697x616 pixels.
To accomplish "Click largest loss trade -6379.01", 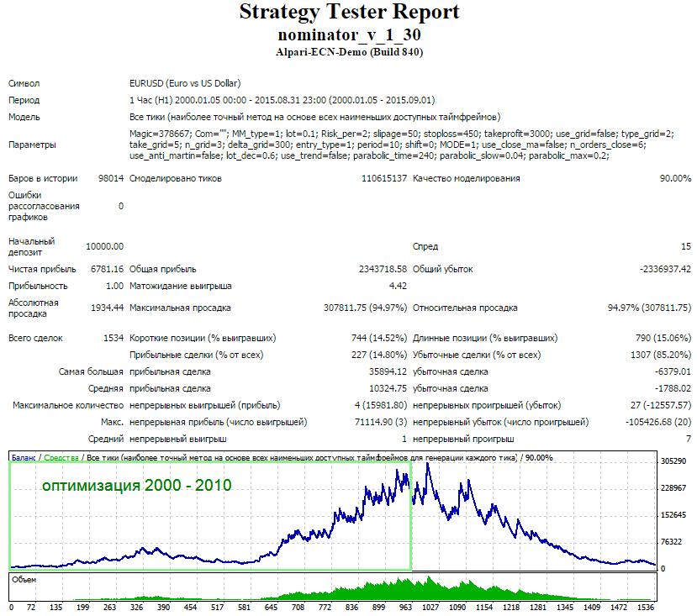I will pyautogui.click(x=673, y=372).
